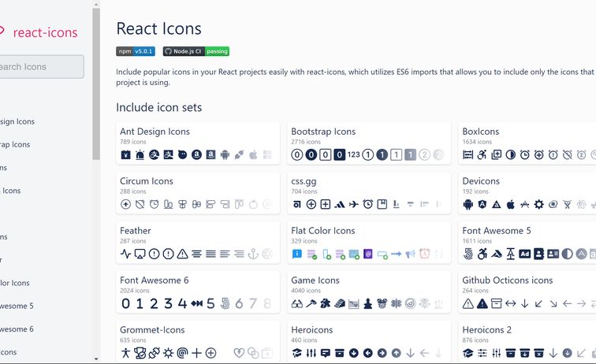Click filled alert triangle icon in Octicons

pyautogui.click(x=482, y=303)
